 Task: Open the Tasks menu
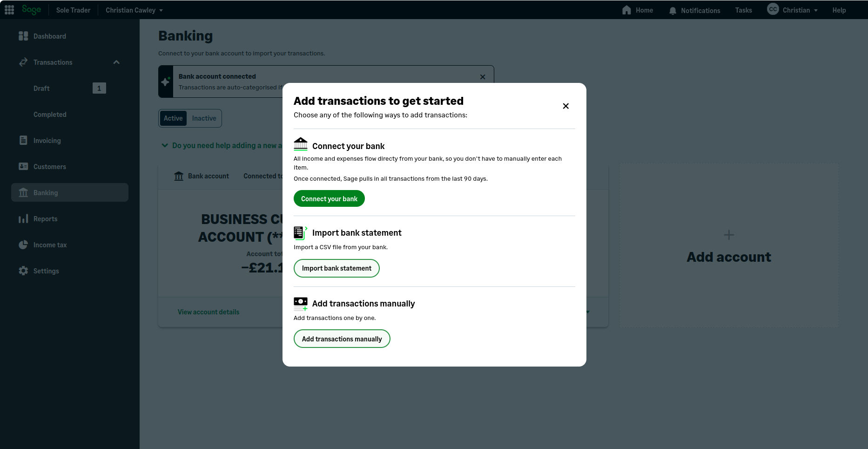pyautogui.click(x=743, y=10)
